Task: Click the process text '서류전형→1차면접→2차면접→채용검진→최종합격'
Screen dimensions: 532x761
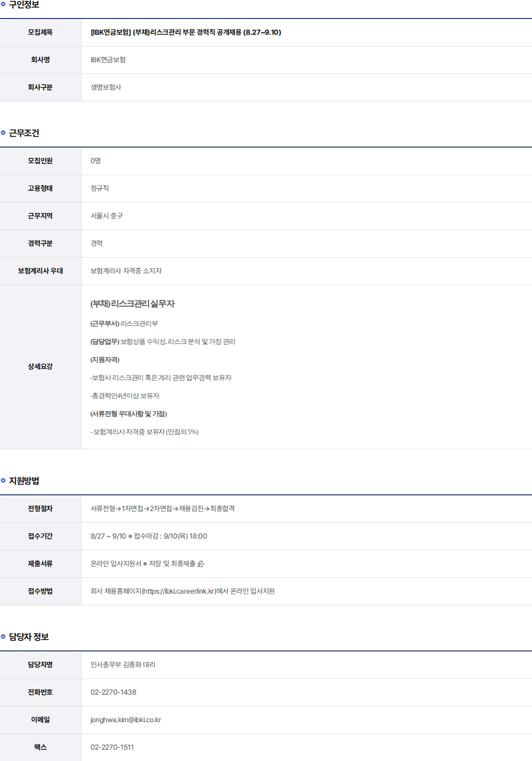Action: (x=163, y=509)
